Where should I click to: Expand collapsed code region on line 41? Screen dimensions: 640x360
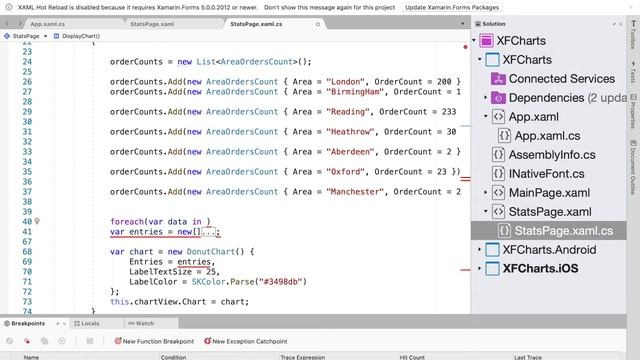(209, 232)
